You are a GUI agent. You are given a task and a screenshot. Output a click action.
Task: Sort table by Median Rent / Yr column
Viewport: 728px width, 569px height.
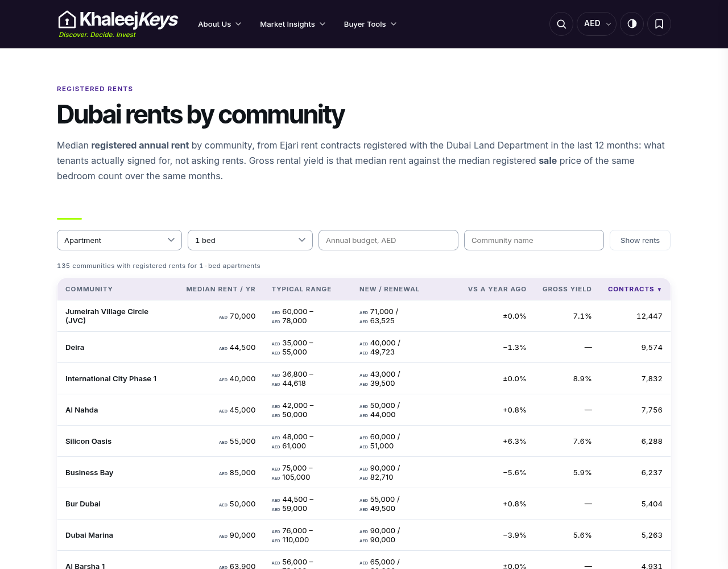pyautogui.click(x=221, y=289)
